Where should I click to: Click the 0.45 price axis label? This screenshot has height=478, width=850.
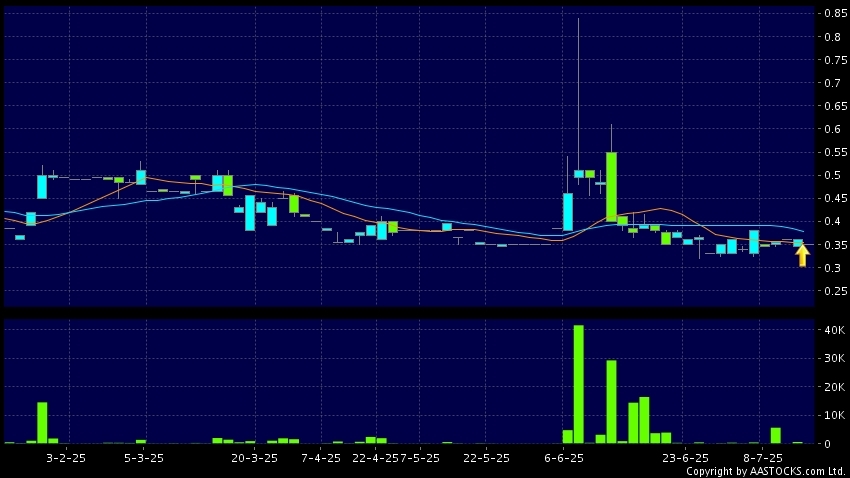coord(835,198)
